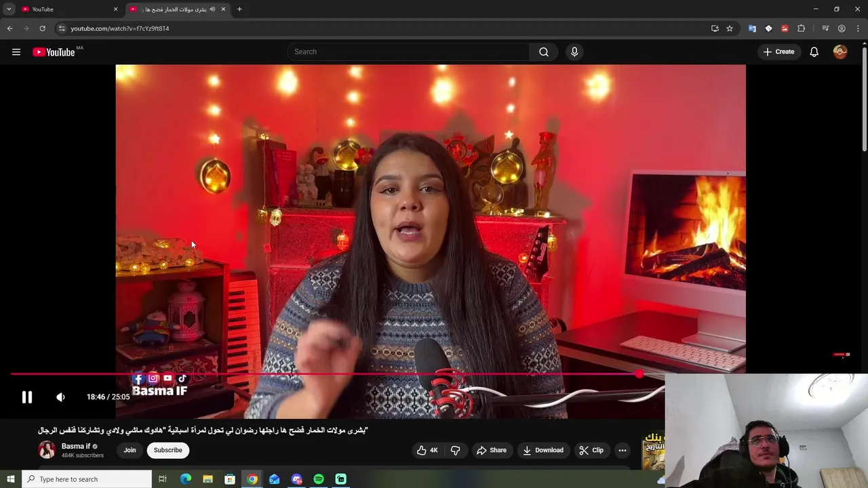The image size is (868, 488).
Task: Click the address bar URL
Action: [x=120, y=28]
